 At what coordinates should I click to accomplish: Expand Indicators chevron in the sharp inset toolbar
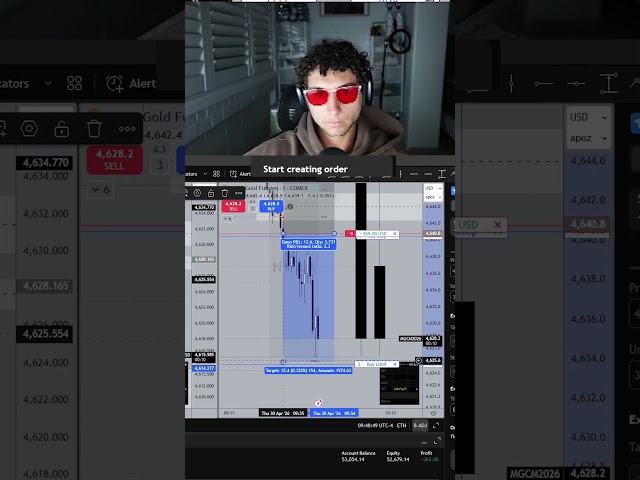coord(205,174)
